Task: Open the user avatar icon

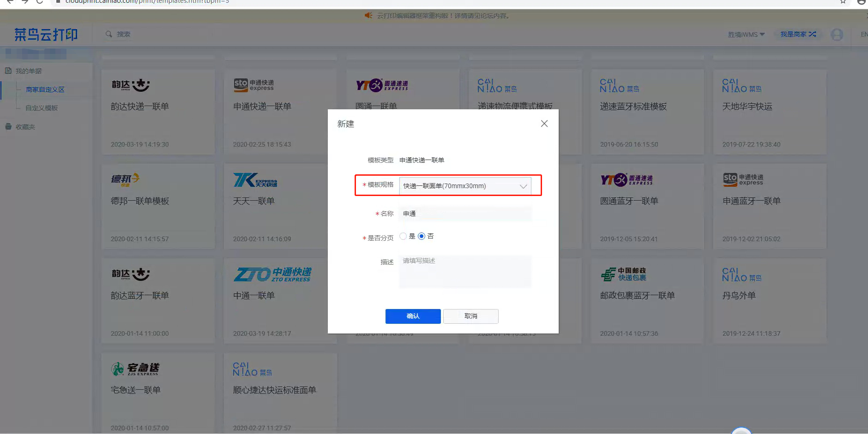Action: point(837,35)
